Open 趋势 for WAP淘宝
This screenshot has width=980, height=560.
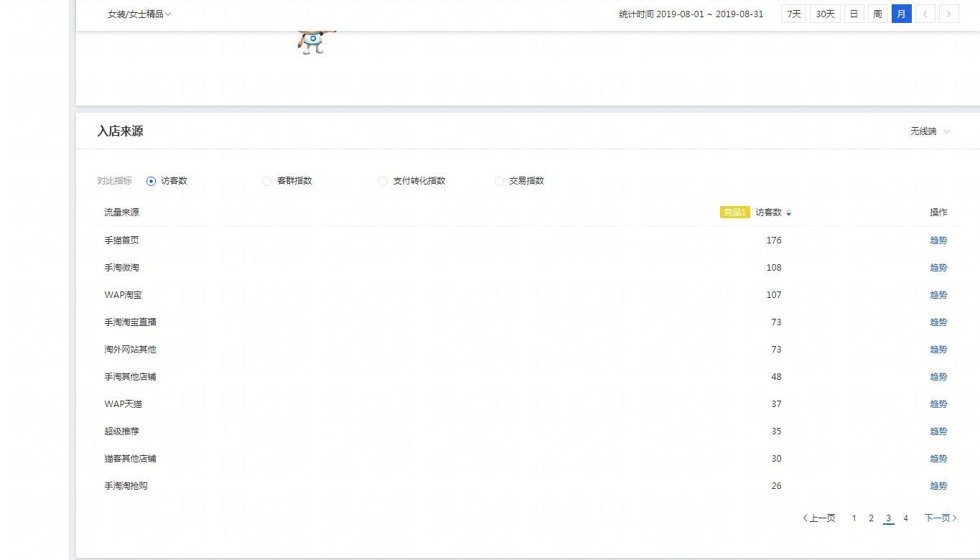938,295
